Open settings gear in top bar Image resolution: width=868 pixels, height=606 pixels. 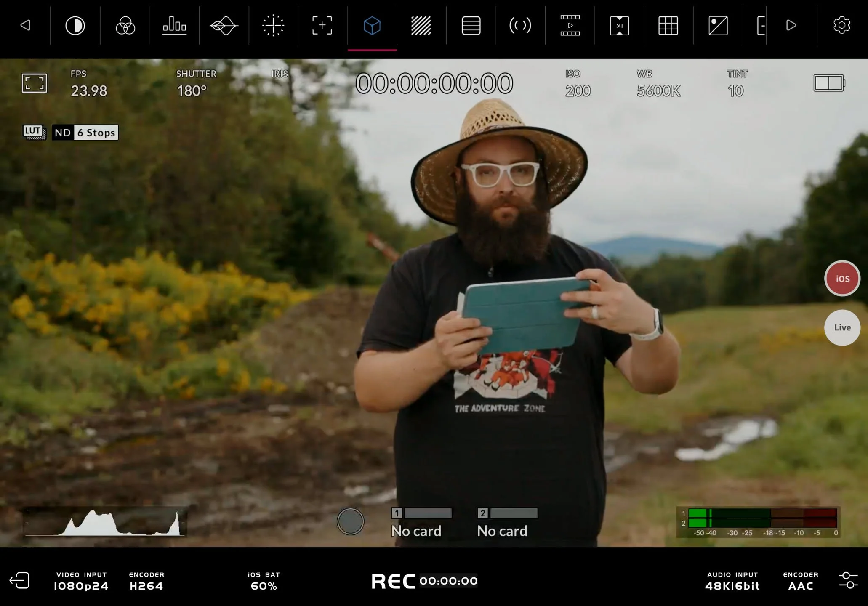click(841, 26)
